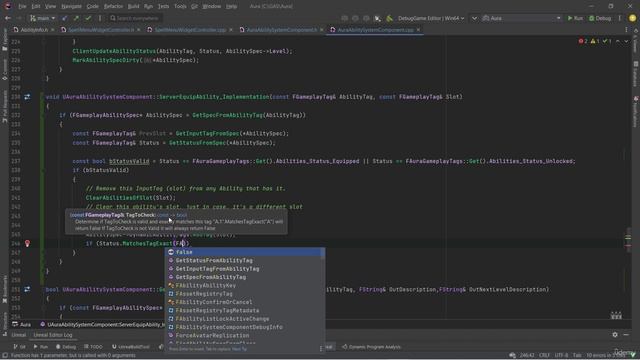Select False in the completion list
Screen dimensions: 640x360
(245, 252)
